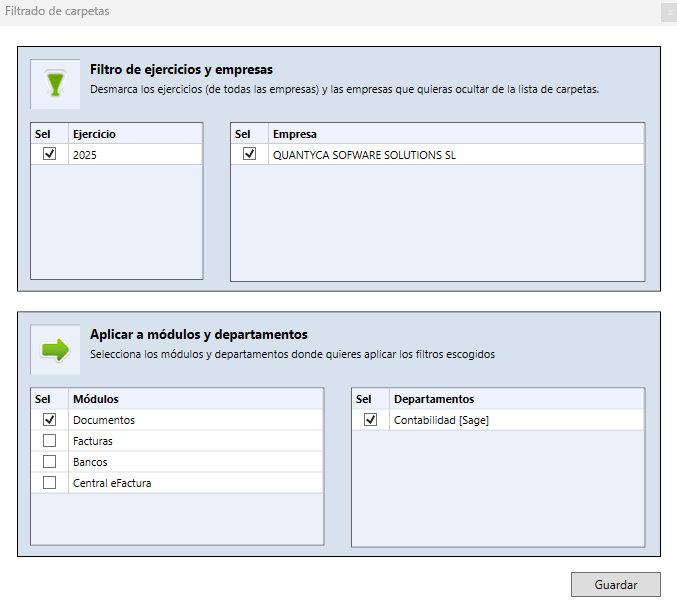The height and width of the screenshot is (608, 677).
Task: Click the green arrow apply icon
Action: [x=55, y=349]
